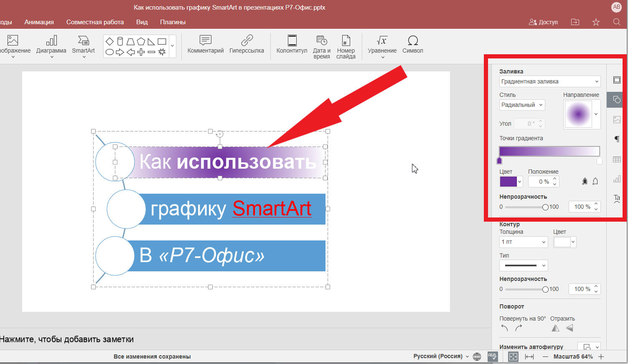Open the Уравнение equation menu
Image resolution: width=628 pixels, height=364 pixels.
click(382, 46)
